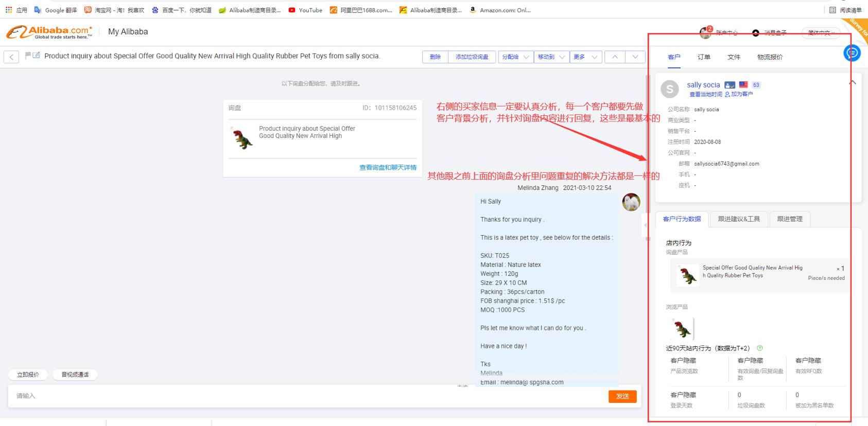Click the dinosaur thumbnail under 询盘产品
The width and height of the screenshot is (868, 426).
click(x=688, y=276)
